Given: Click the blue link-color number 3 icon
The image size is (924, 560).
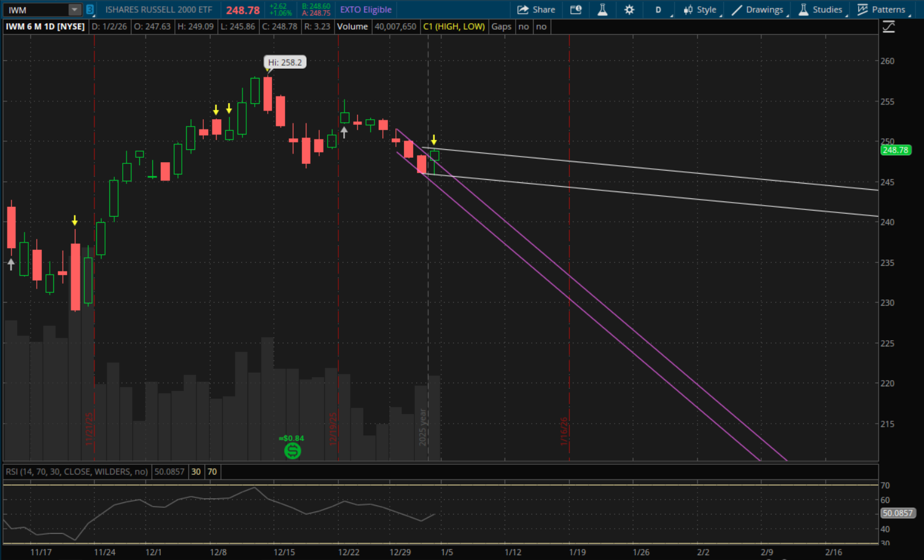Looking at the screenshot, I should click(90, 10).
